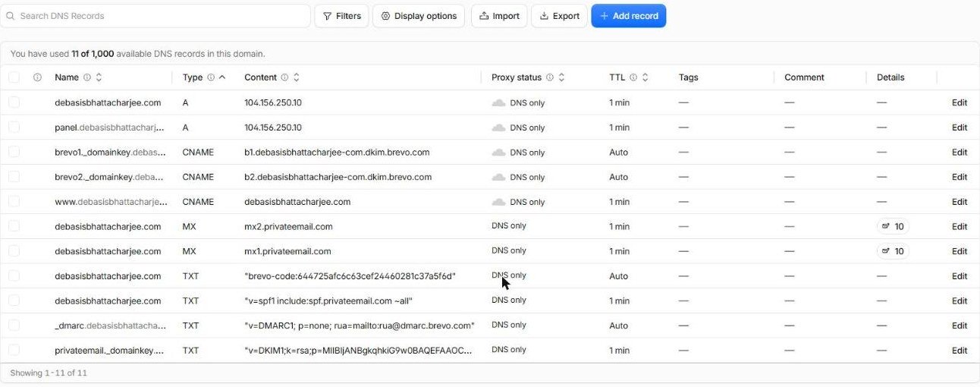980x387 pixels.
Task: Click the Search DNS Records field
Action: tap(155, 16)
